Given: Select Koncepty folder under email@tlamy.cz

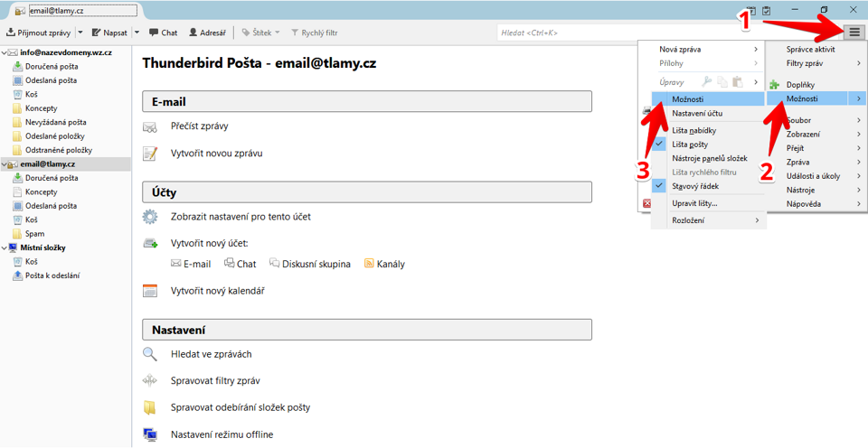Looking at the screenshot, I should click(x=41, y=191).
